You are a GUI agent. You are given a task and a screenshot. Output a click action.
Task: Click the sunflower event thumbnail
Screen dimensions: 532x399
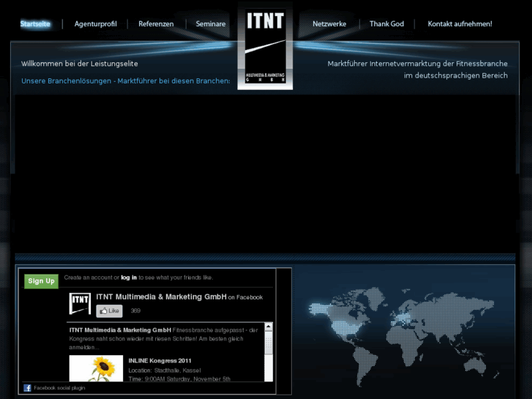96,368
